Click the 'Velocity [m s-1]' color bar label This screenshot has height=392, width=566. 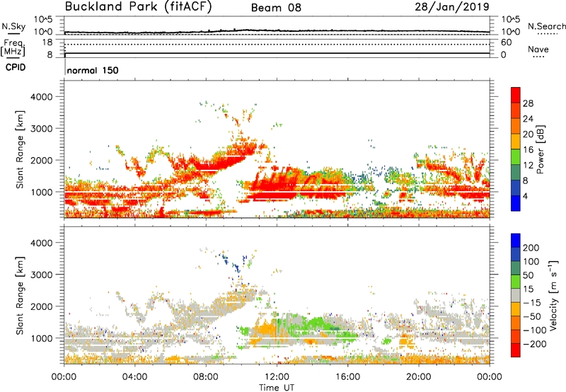(x=553, y=295)
